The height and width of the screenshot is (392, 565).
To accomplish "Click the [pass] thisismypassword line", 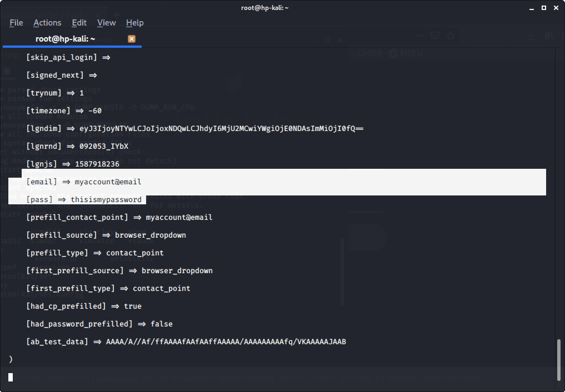I will click(x=83, y=199).
